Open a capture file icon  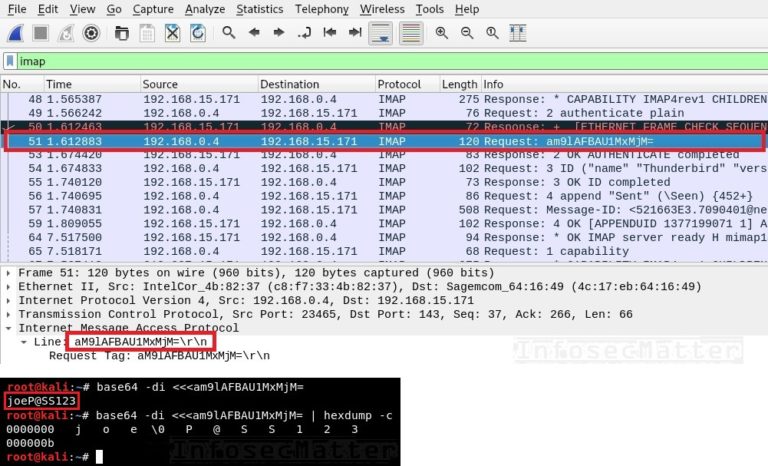click(121, 33)
